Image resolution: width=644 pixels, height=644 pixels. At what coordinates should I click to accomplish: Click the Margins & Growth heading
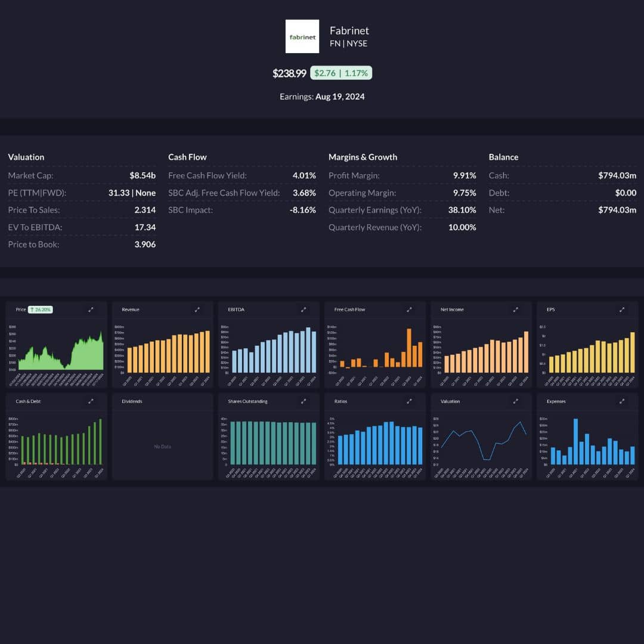(363, 157)
